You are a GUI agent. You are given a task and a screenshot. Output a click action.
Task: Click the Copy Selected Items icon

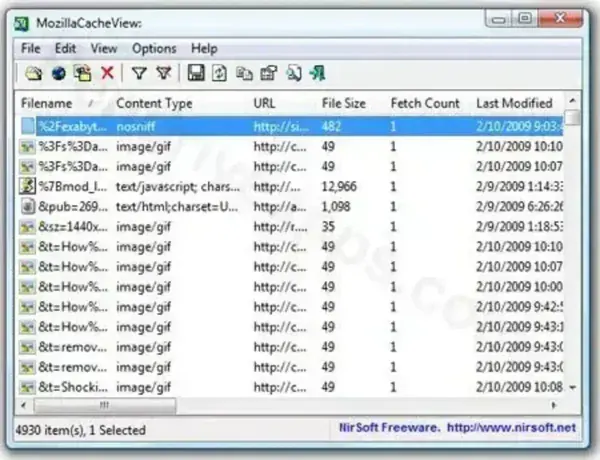pos(244,73)
